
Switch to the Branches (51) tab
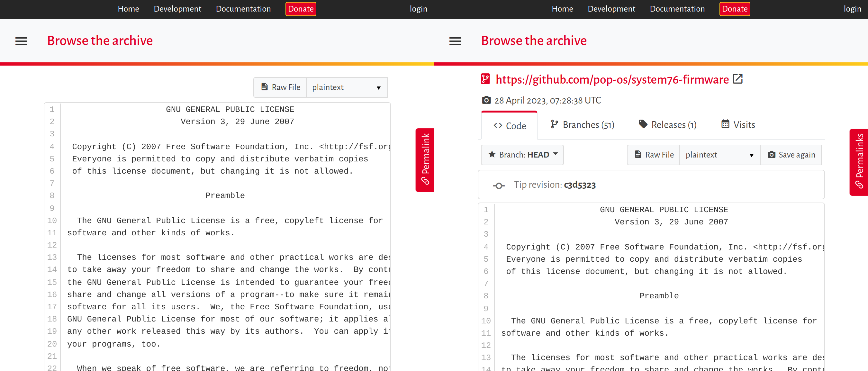click(x=582, y=125)
